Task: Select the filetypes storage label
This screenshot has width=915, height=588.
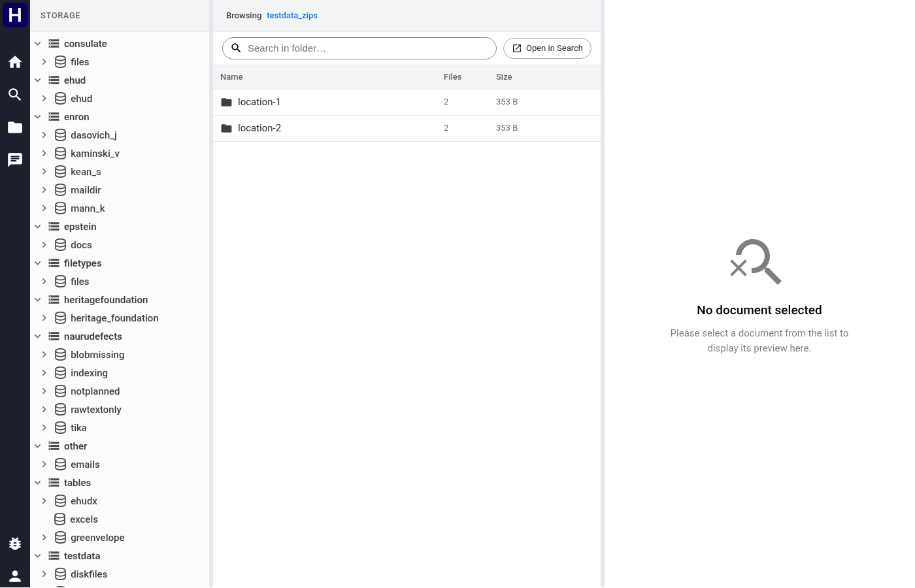Action: (x=83, y=263)
